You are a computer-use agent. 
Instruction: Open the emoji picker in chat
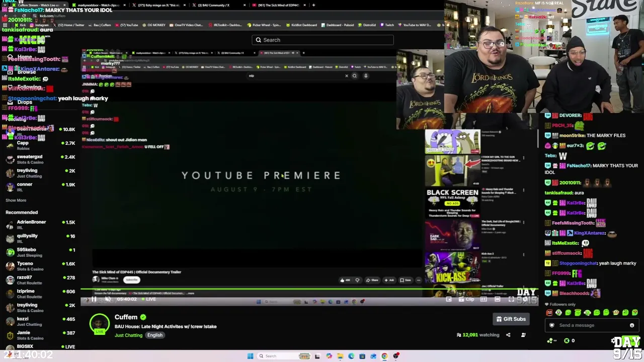click(x=632, y=325)
